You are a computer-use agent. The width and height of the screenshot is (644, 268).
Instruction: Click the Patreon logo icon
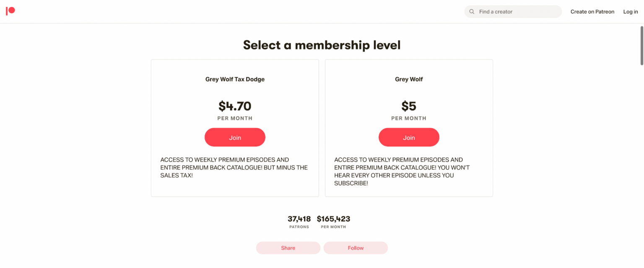pyautogui.click(x=10, y=11)
